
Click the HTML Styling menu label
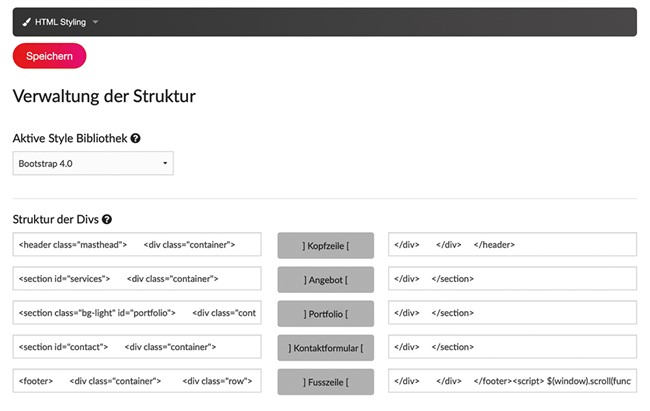[60, 22]
